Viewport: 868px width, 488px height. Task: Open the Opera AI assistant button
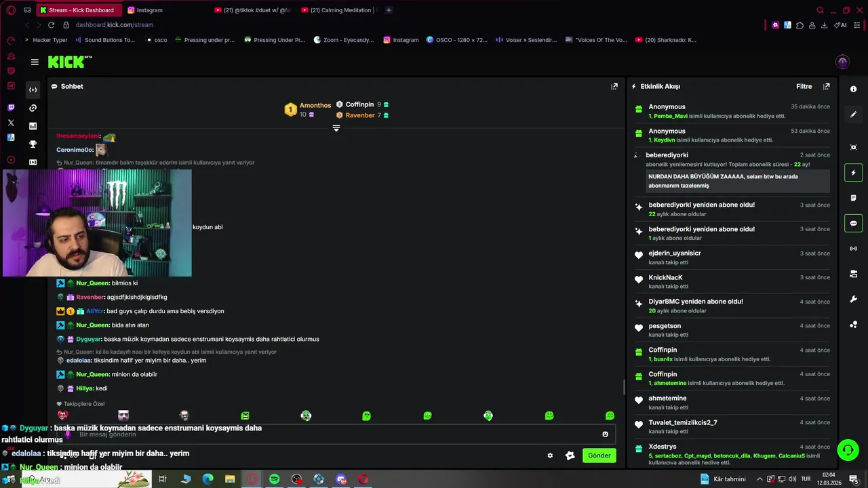pyautogui.click(x=840, y=25)
